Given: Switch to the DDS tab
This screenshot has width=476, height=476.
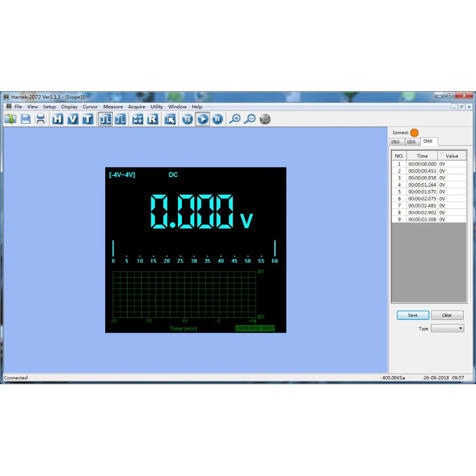Looking at the screenshot, I should pyautogui.click(x=411, y=142).
